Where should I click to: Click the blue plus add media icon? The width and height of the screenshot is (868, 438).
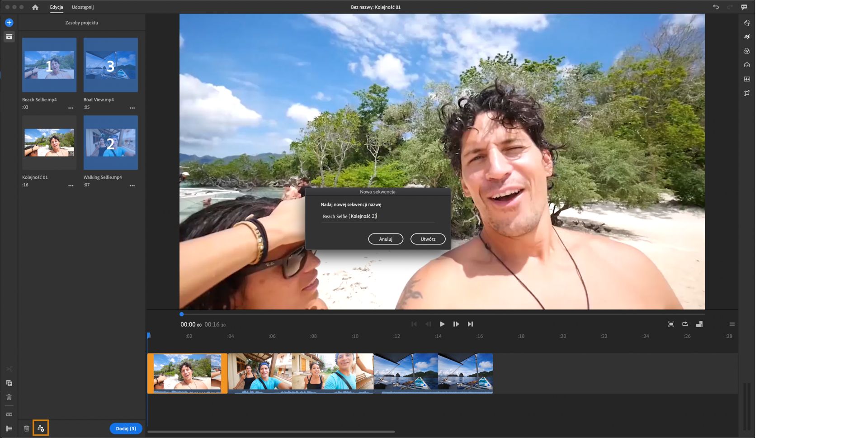(x=9, y=23)
